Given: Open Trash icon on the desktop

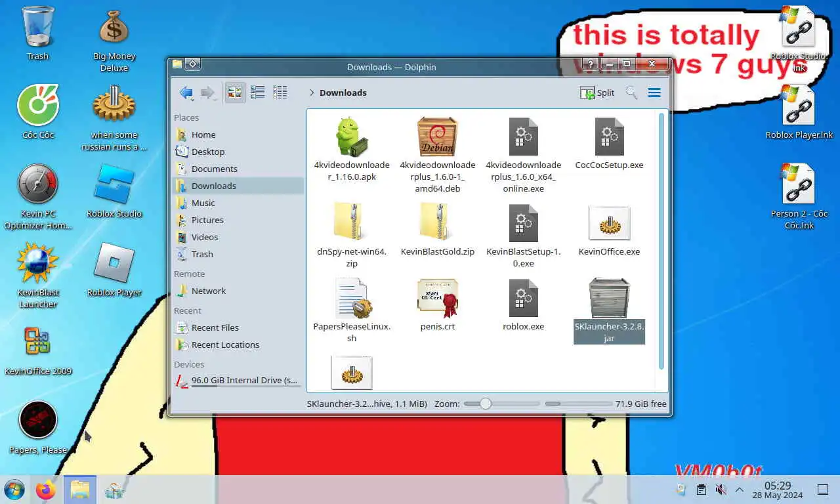Looking at the screenshot, I should coord(38,33).
